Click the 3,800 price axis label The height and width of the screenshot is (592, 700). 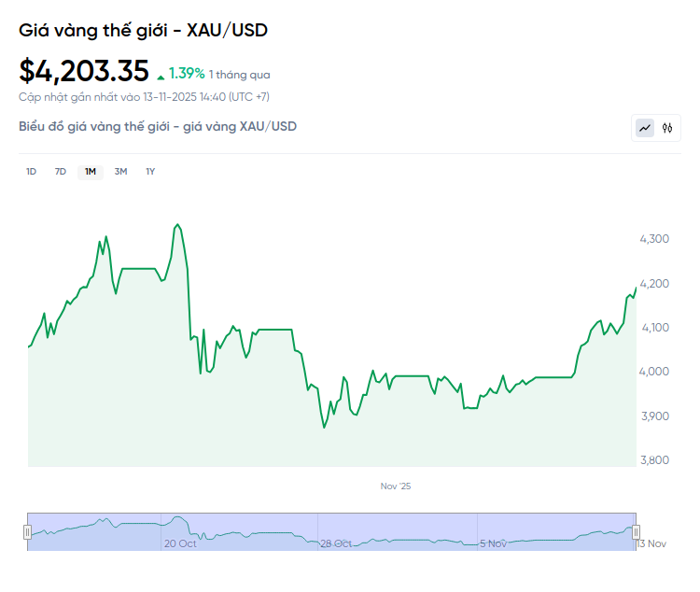[653, 459]
